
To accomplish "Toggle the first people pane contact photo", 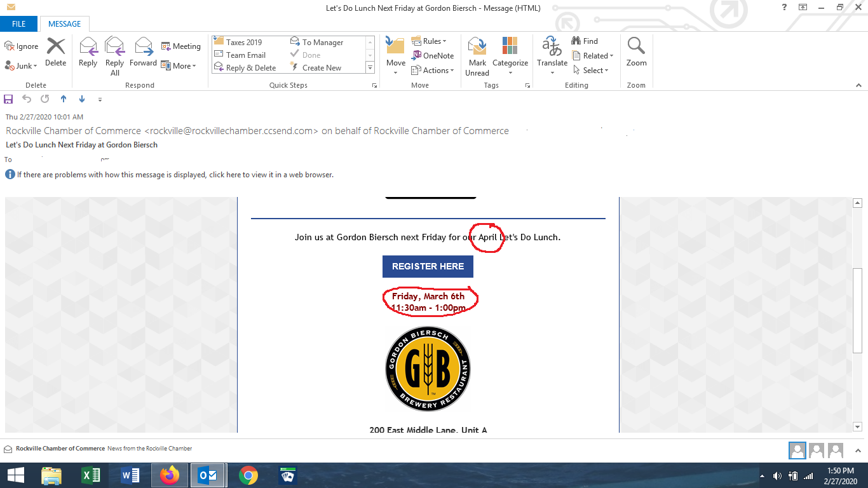I will (797, 451).
